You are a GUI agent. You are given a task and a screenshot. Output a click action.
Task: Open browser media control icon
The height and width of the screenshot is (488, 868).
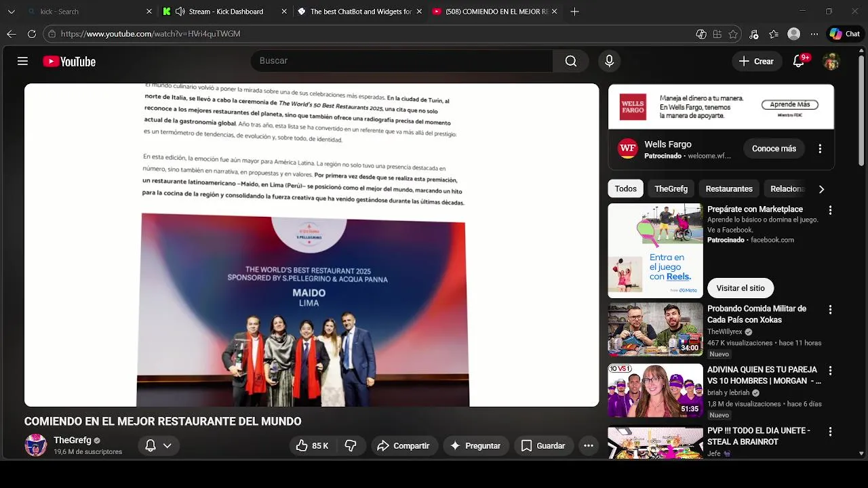pos(753,34)
